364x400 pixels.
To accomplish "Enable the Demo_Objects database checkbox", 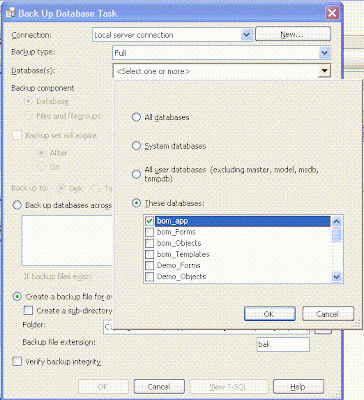I will point(149,277).
